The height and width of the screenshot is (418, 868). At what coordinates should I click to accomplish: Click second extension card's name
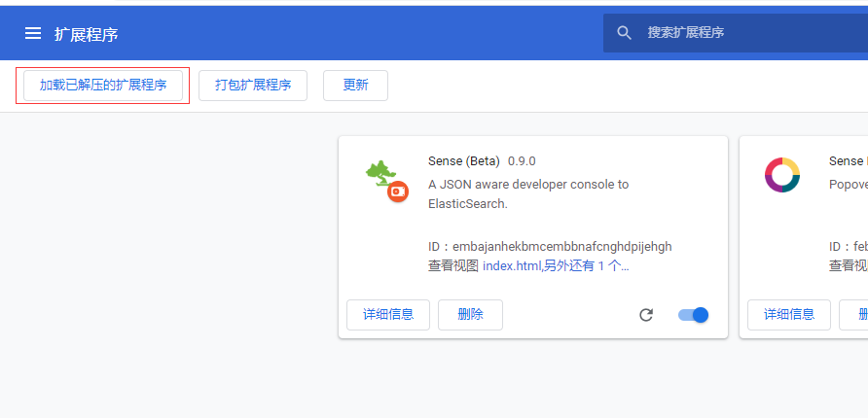point(847,161)
